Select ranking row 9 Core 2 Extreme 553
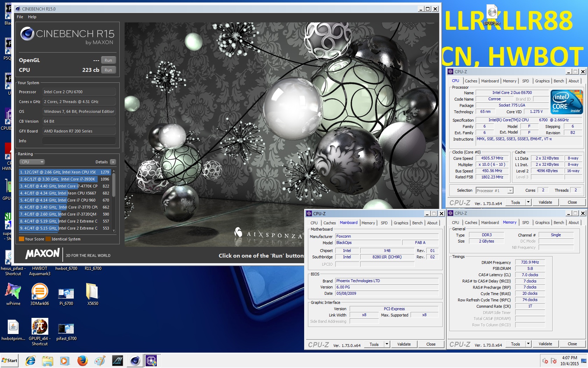Image resolution: width=588 pixels, height=368 pixels. (65, 228)
